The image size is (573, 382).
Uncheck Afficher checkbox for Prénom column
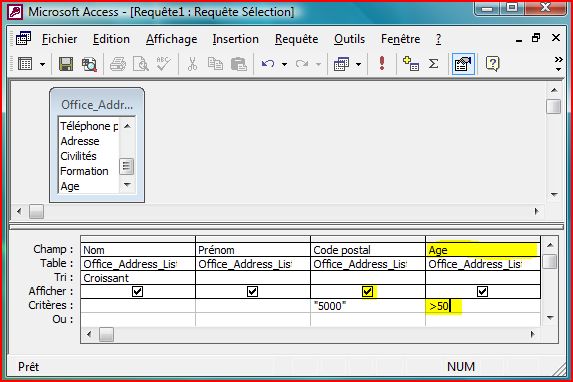click(x=253, y=292)
